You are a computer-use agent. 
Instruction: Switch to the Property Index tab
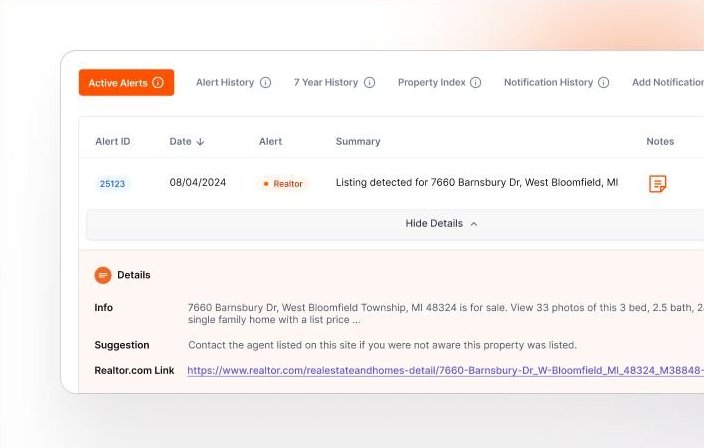pyautogui.click(x=431, y=83)
